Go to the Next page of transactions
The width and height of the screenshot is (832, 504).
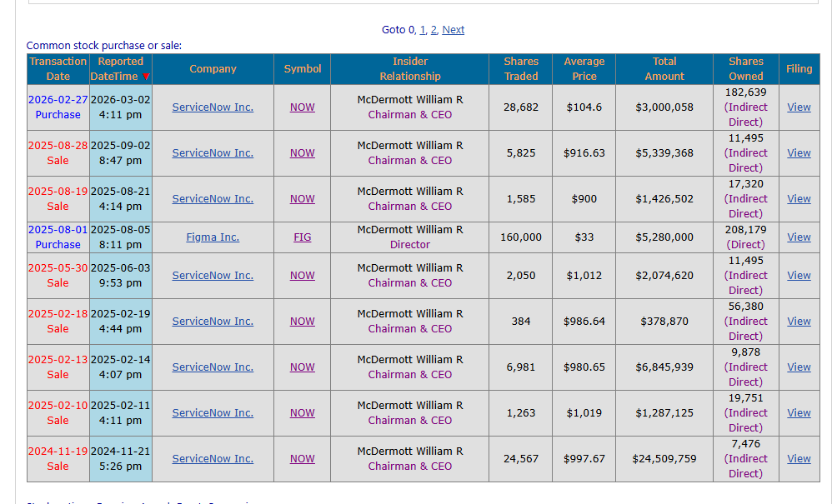[453, 29]
